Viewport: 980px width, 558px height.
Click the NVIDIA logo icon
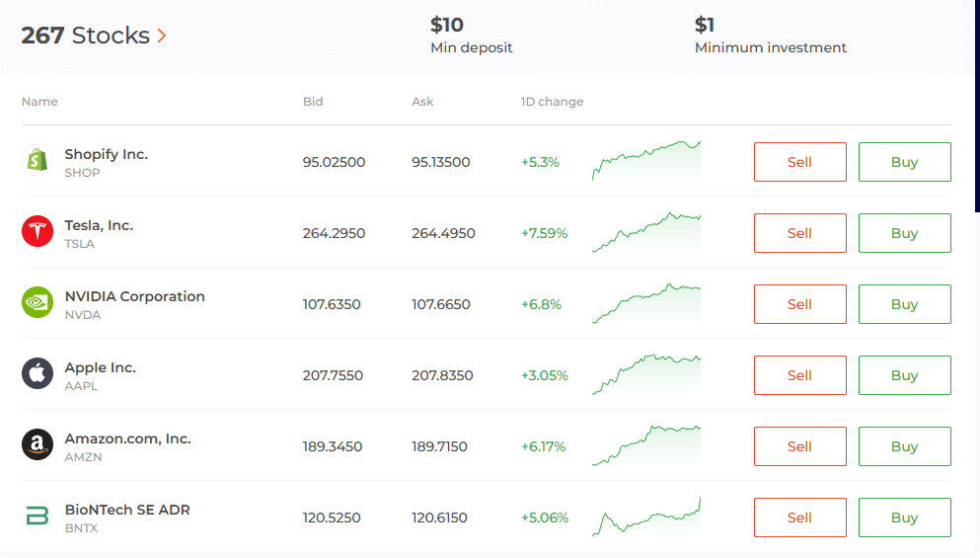coord(38,304)
